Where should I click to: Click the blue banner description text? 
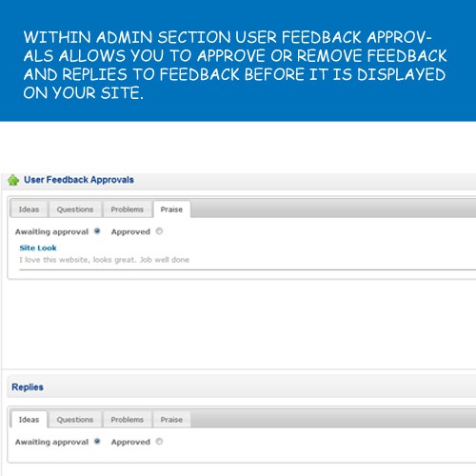235,66
